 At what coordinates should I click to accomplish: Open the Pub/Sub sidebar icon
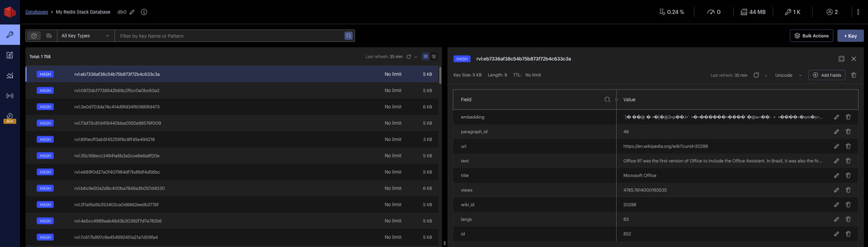[9, 95]
